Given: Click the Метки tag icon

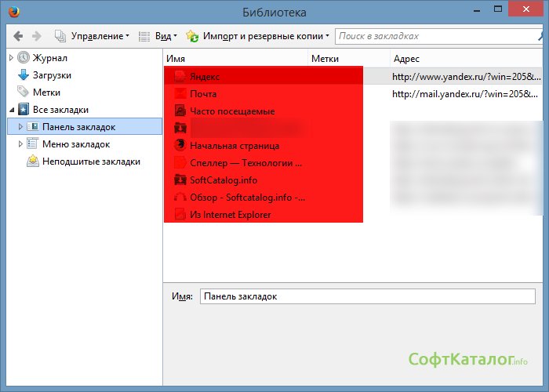Looking at the screenshot, I should click(24, 93).
